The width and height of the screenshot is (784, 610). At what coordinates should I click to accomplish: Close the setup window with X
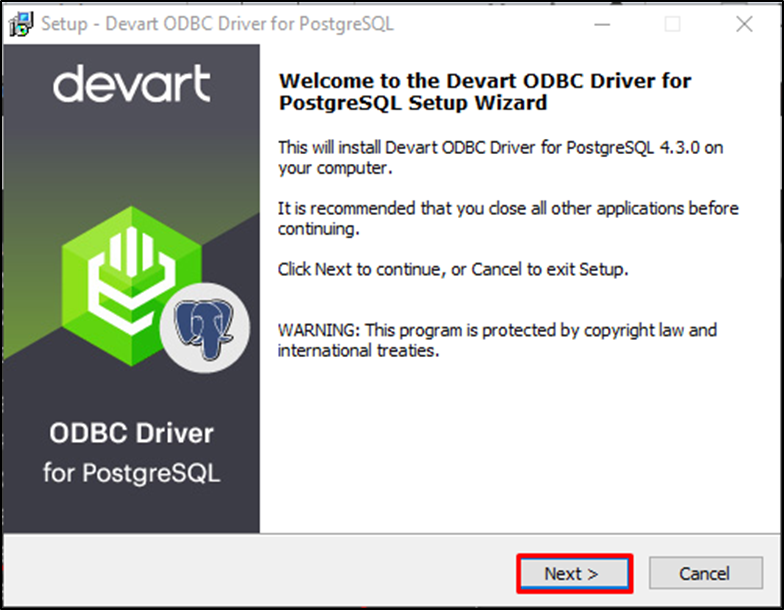coord(744,24)
